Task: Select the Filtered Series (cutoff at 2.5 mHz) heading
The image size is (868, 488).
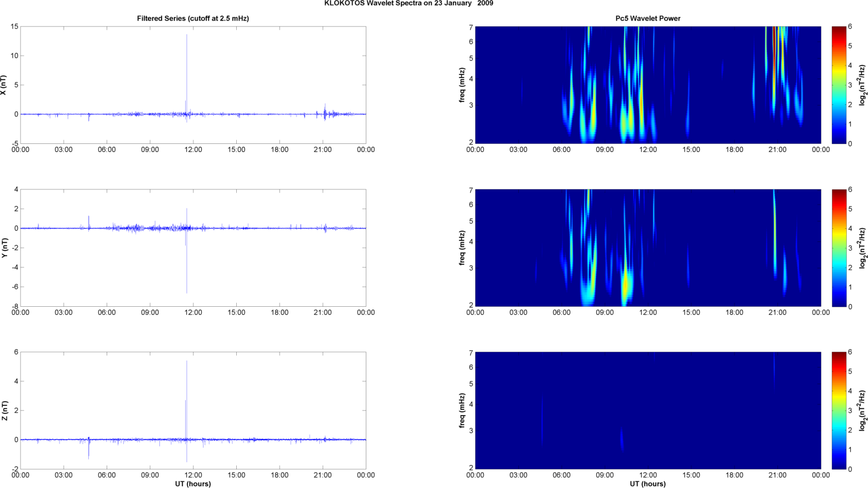Action: (193, 18)
